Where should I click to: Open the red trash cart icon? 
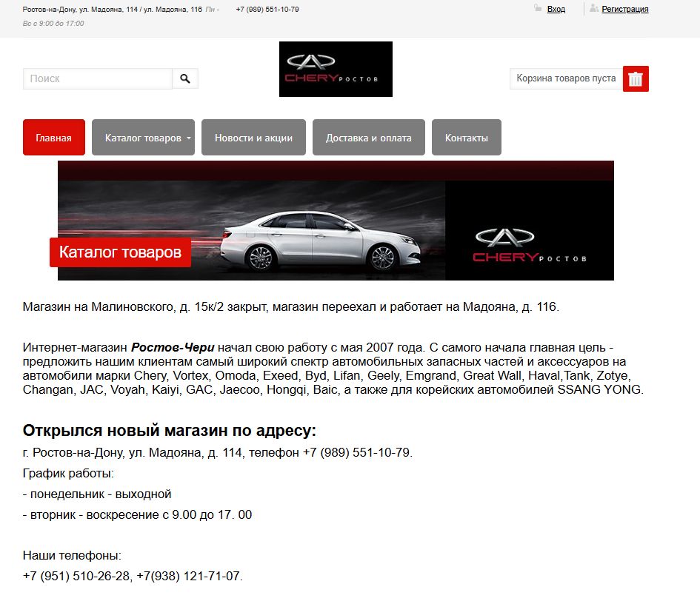coord(636,79)
